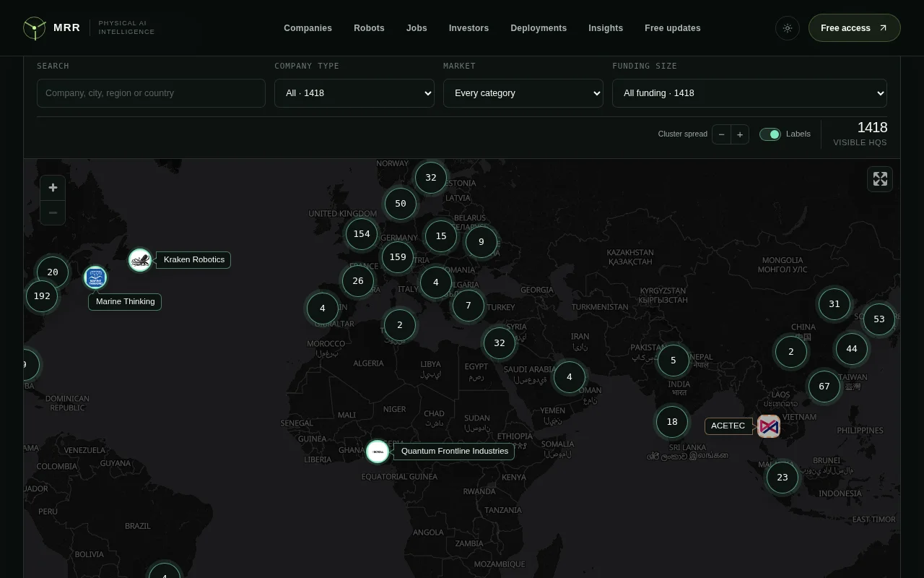Click the Free access button

coord(855,28)
